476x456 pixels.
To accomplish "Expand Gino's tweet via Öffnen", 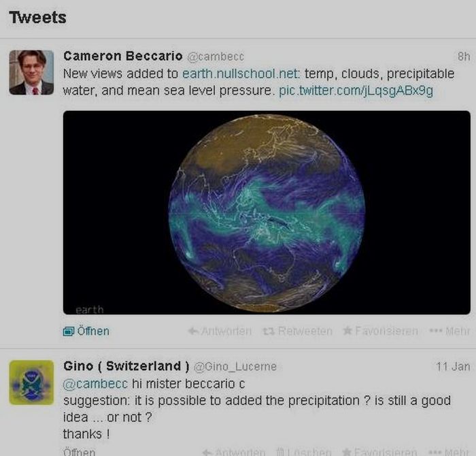I will (80, 451).
